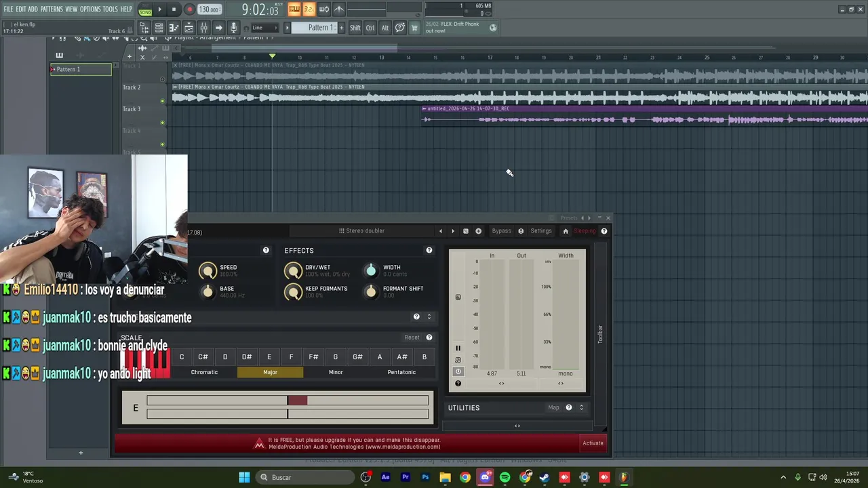
Task: Open the OPTIONS menu
Action: [90, 9]
